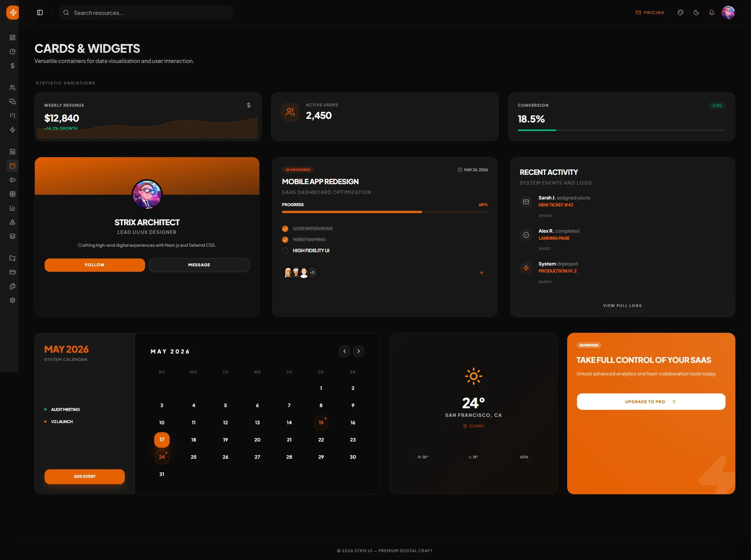Uncheck the User Interviews task

[285, 229]
